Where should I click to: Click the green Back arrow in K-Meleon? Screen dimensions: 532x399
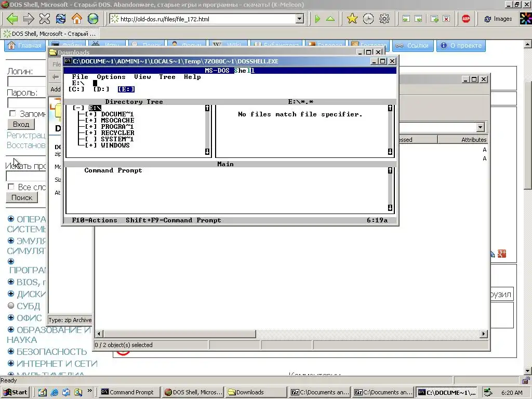pyautogui.click(x=12, y=19)
